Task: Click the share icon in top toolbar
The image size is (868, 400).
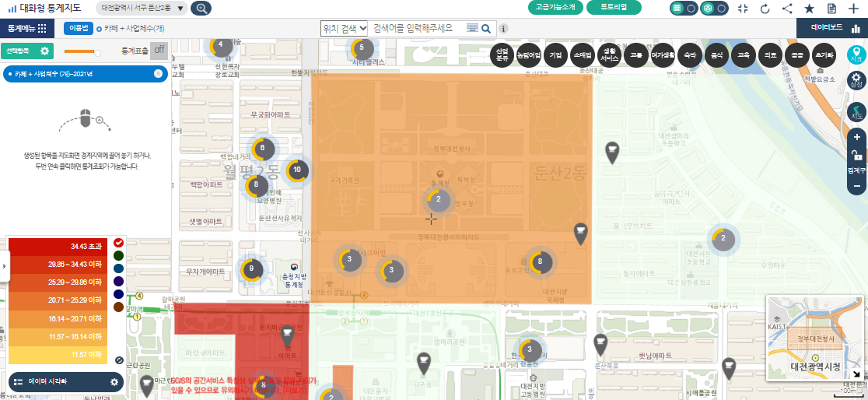Action: pyautogui.click(x=787, y=9)
